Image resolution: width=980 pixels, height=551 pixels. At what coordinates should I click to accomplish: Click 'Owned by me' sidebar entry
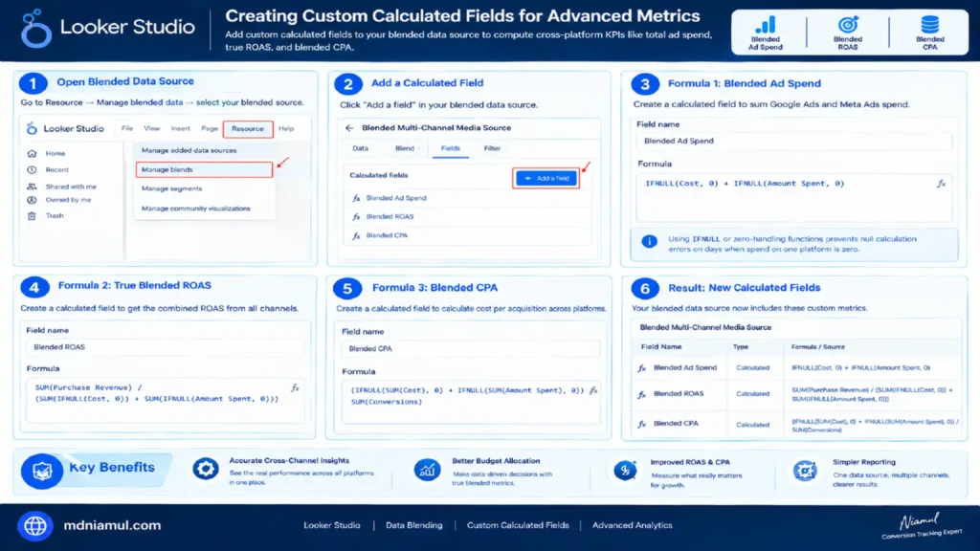(x=68, y=200)
